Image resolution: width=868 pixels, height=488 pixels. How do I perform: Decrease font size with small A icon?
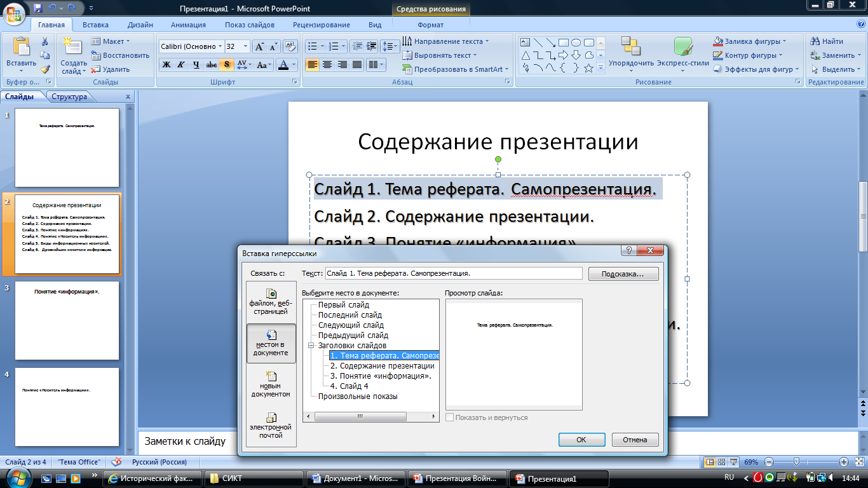click(273, 47)
